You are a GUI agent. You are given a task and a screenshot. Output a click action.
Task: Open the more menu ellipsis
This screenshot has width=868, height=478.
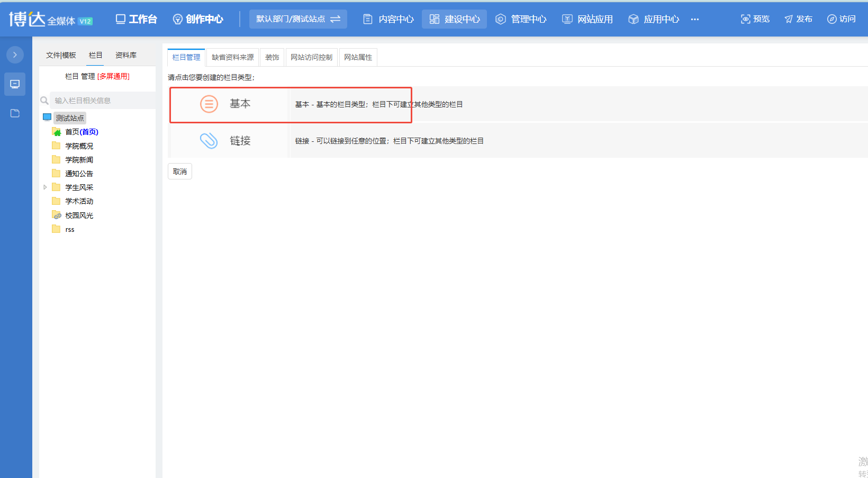(x=695, y=19)
